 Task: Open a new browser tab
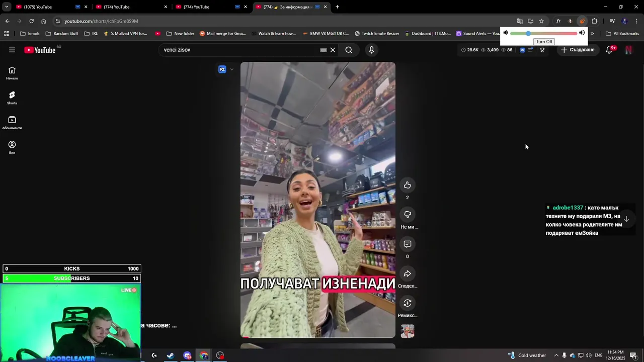tap(337, 7)
